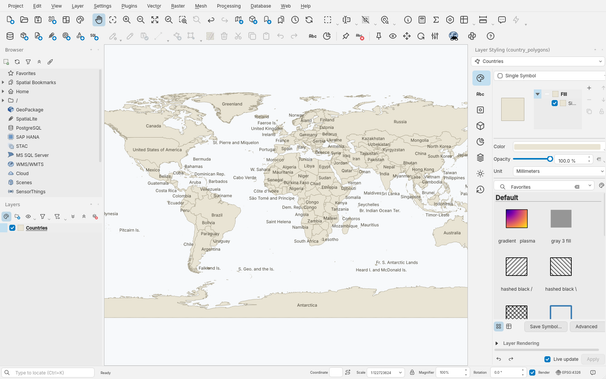The height and width of the screenshot is (379, 606).
Task: Click EPSG:4326 CRS button in status bar
Action: 568,372
